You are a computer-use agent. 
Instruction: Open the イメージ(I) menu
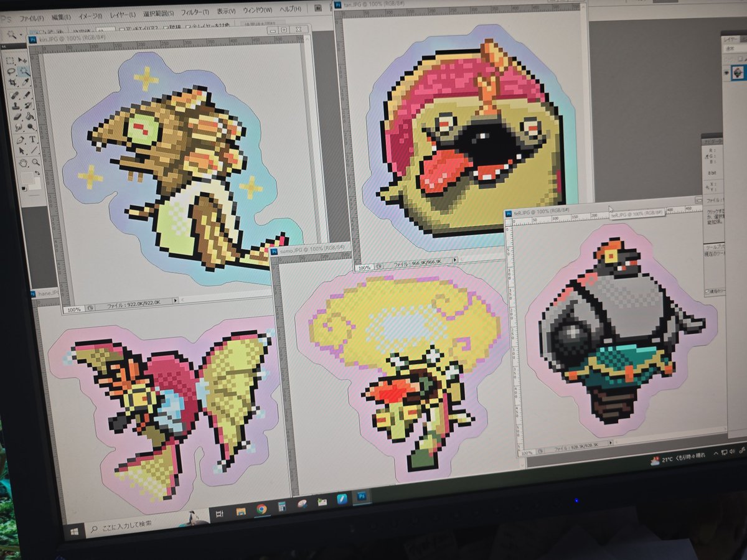click(90, 16)
